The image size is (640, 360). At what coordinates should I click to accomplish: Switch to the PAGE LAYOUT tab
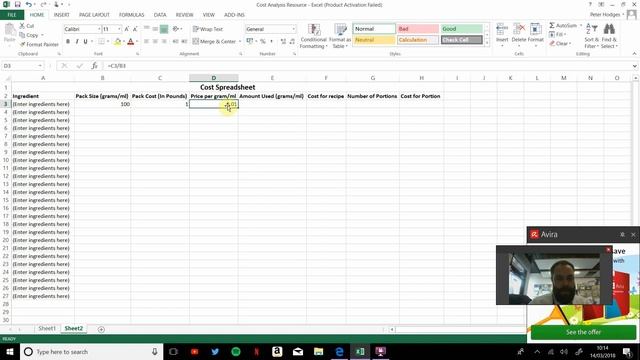(x=94, y=15)
